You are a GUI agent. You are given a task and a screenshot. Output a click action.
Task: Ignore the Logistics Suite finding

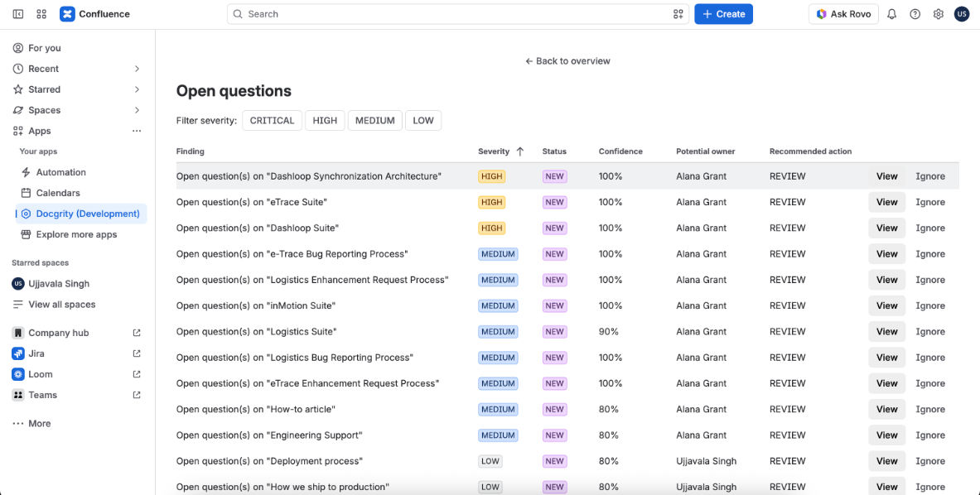930,331
